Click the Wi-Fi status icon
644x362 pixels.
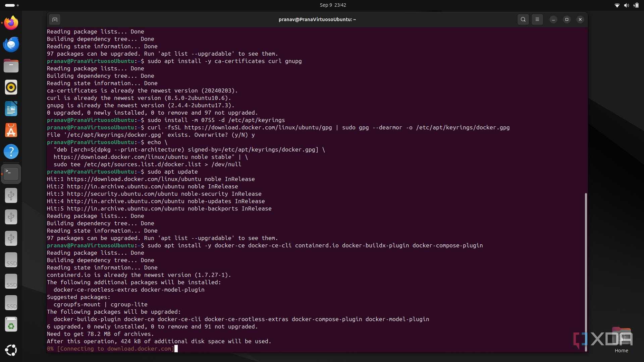(617, 5)
